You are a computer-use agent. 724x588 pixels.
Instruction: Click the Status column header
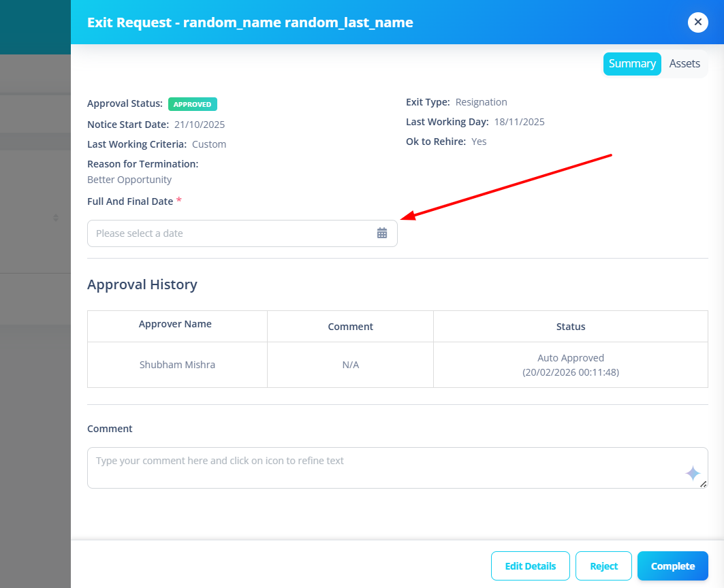pyautogui.click(x=571, y=327)
